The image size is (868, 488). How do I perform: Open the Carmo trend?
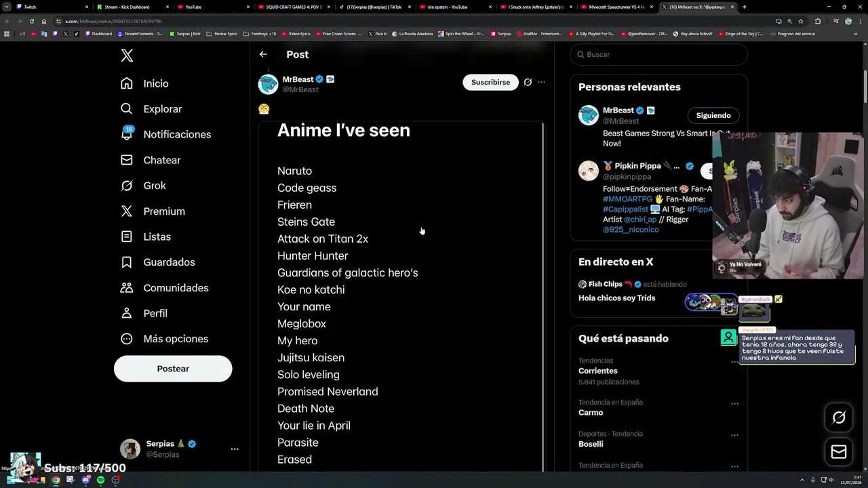[x=591, y=413]
